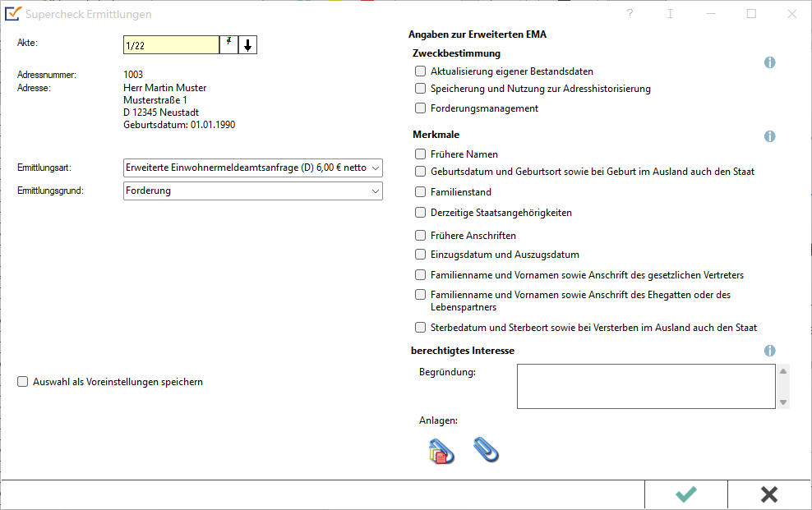Viewport: 812px width, 510px height.
Task: Select Derzeitige Staatsangehörigkeiten checkbox
Action: pos(421,213)
